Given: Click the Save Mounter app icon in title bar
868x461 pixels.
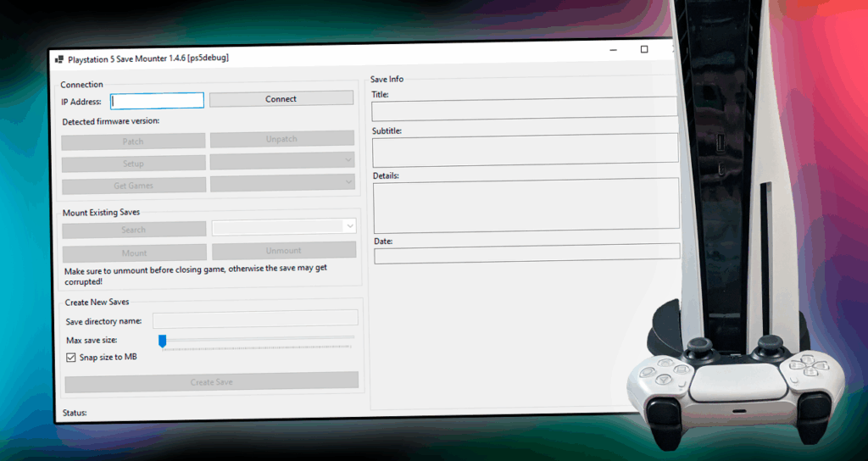Looking at the screenshot, I should [x=58, y=58].
